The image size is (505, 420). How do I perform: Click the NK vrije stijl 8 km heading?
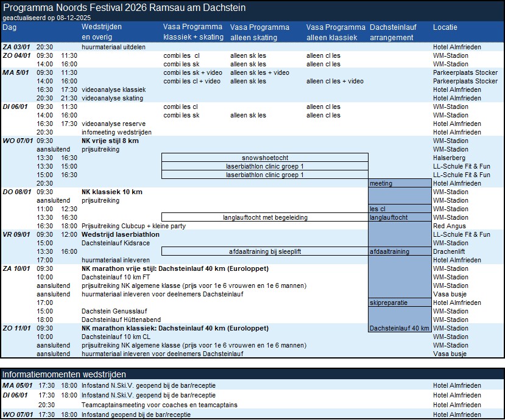(x=110, y=141)
